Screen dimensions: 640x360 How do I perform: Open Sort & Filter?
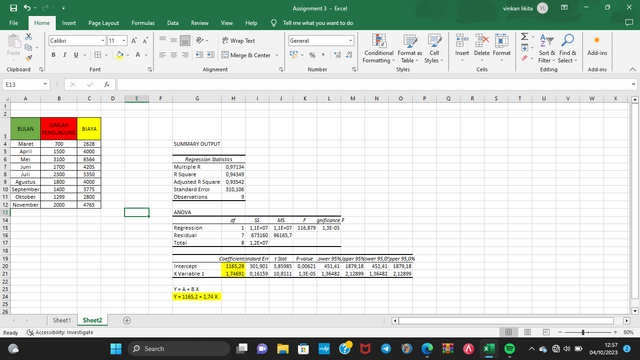pyautogui.click(x=547, y=49)
